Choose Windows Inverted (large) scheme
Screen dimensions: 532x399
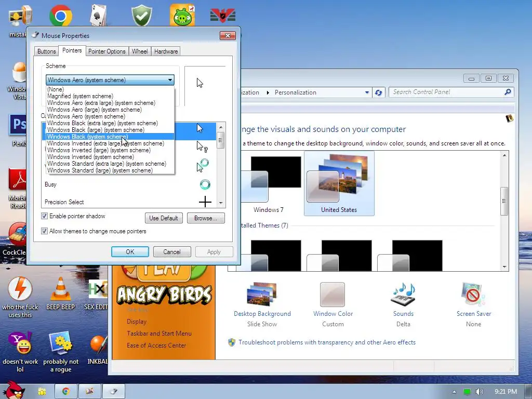click(110, 150)
